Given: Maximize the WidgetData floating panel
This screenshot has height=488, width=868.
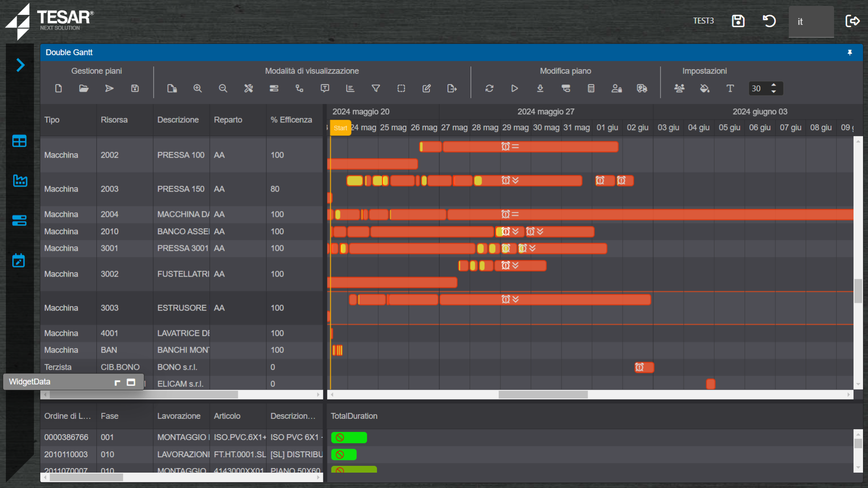Looking at the screenshot, I should [x=131, y=382].
